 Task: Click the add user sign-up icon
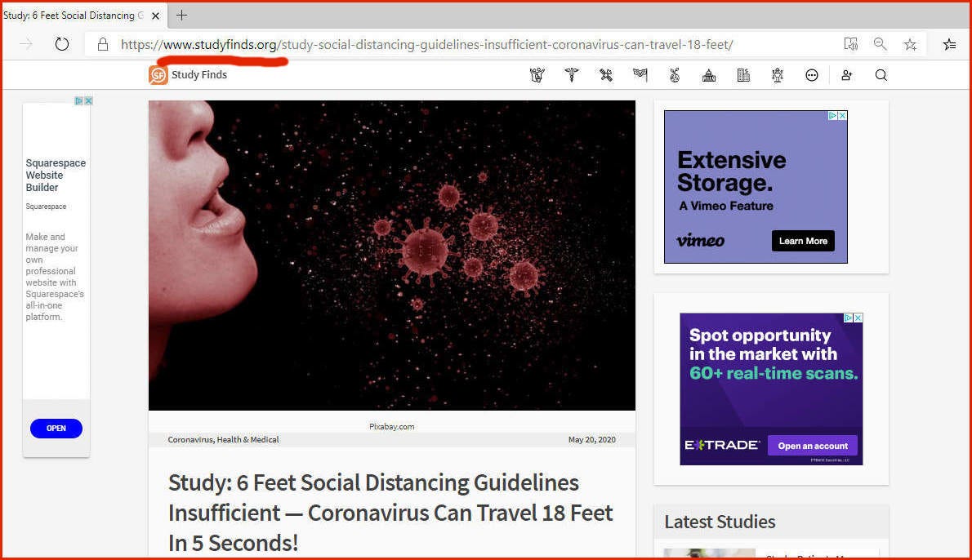point(847,75)
